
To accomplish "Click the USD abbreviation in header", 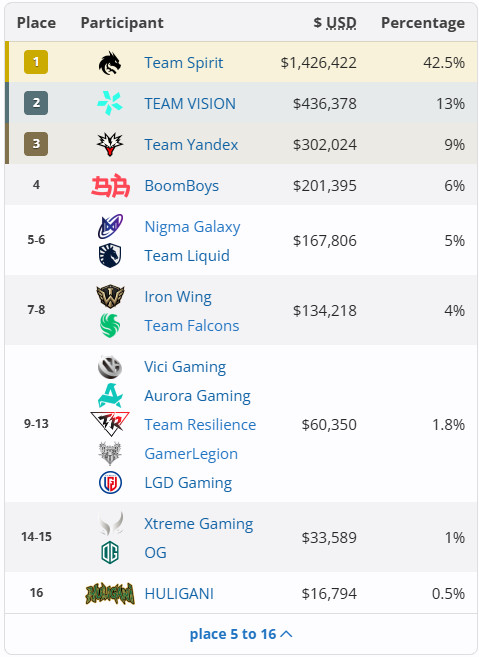I will pyautogui.click(x=342, y=23).
